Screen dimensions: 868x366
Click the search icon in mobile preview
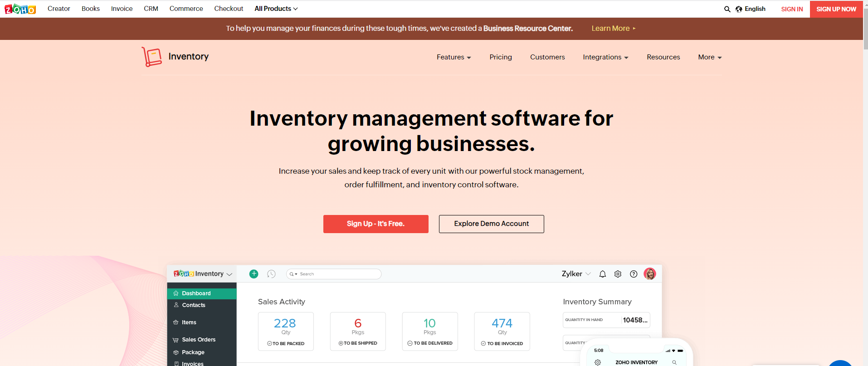coord(674,362)
